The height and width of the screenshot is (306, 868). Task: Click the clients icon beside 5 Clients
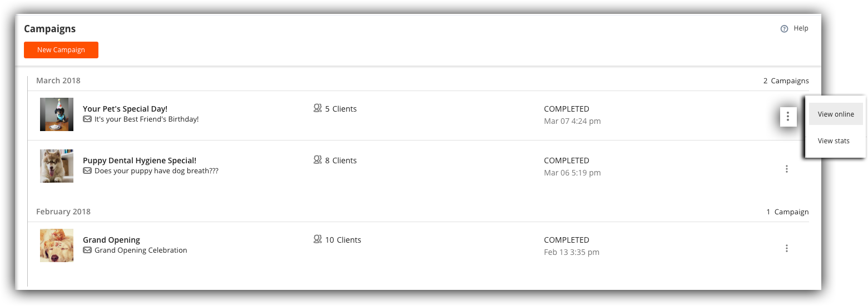point(318,109)
